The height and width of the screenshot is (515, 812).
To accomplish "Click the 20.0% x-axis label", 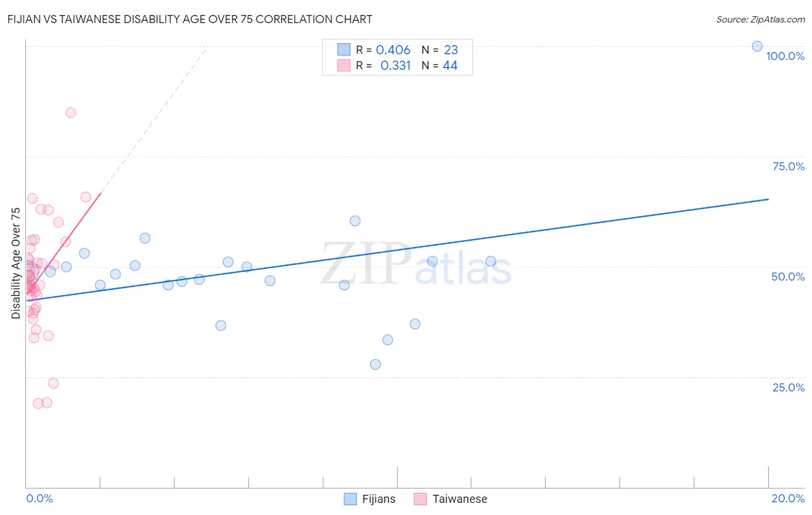I will click(788, 498).
